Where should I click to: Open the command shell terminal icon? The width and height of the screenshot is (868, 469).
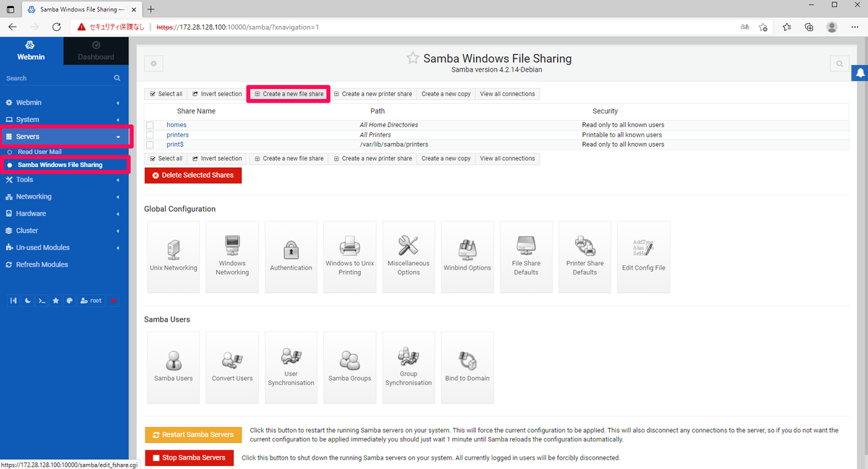point(42,301)
